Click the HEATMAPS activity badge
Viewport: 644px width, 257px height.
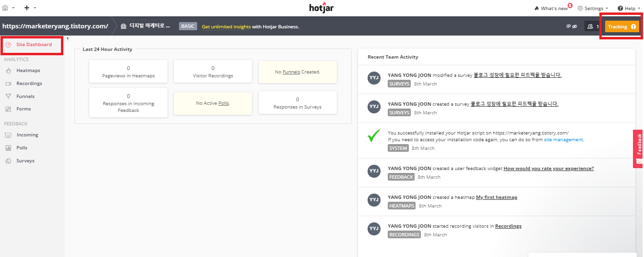[402, 206]
